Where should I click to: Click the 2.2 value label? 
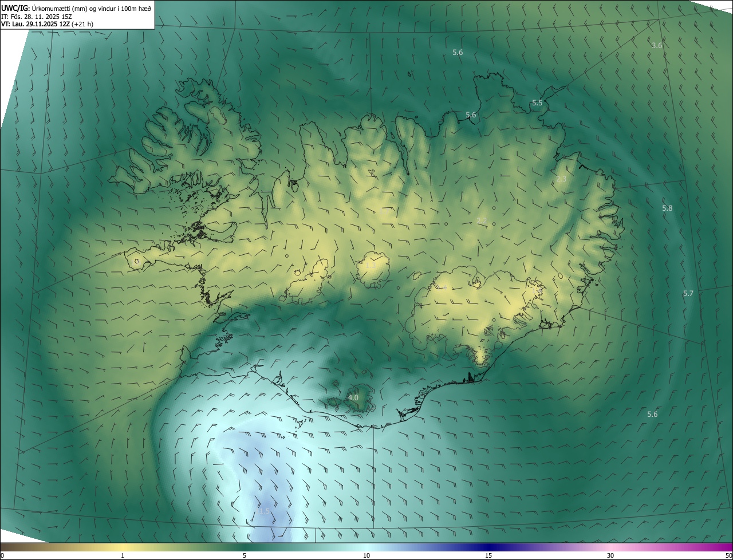tap(482, 221)
